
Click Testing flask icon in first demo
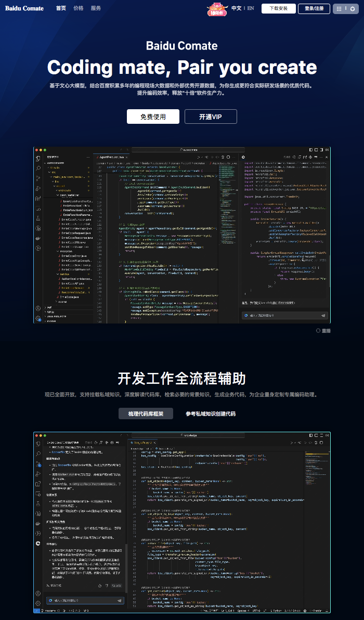tap(38, 218)
